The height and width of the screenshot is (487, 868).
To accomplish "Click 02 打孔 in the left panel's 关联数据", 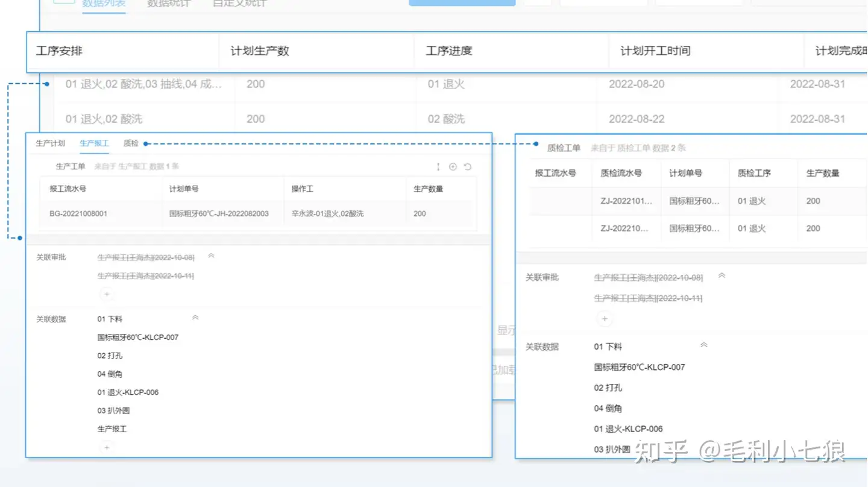I will (110, 356).
